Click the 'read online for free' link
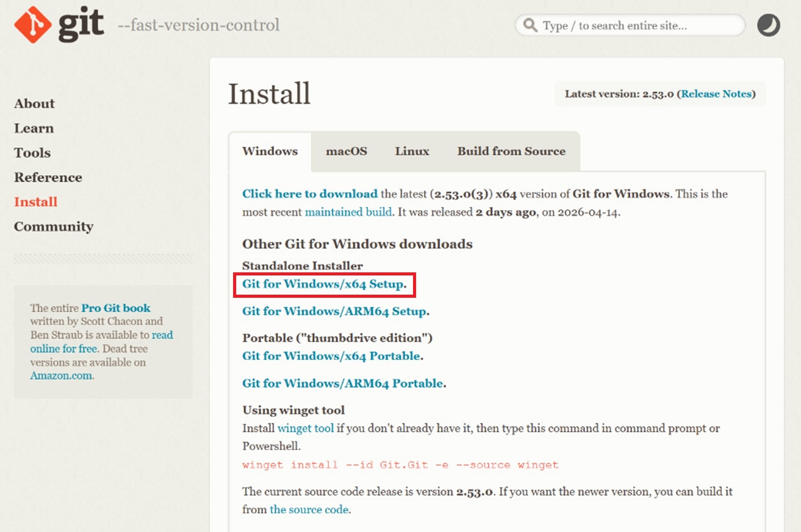The height and width of the screenshot is (532, 801). click(101, 342)
